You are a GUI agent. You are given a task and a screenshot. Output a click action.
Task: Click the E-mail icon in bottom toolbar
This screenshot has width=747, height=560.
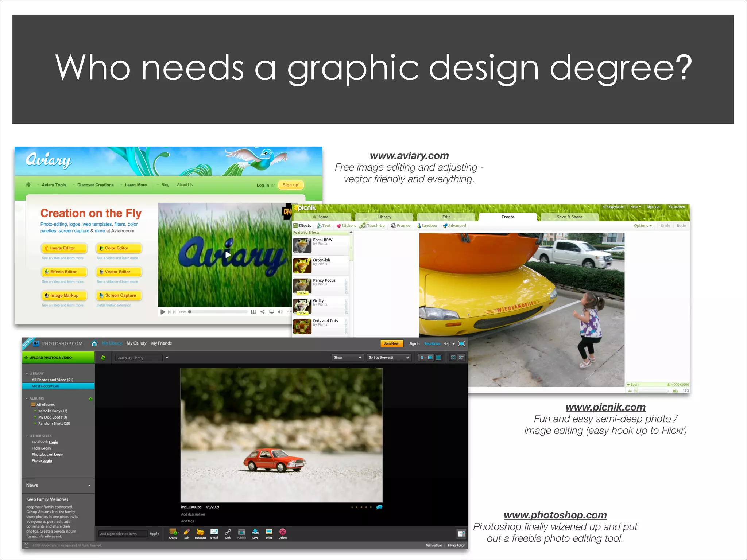coord(214,532)
